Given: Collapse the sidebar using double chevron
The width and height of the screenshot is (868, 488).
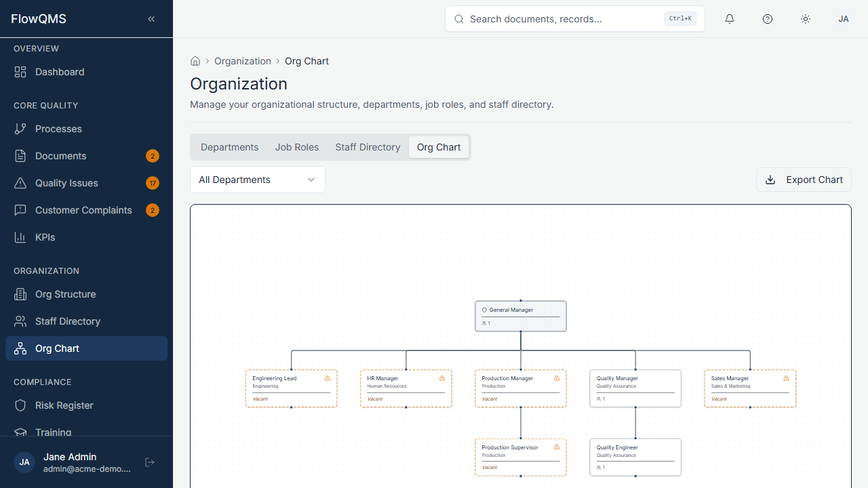Looking at the screenshot, I should pos(151,18).
